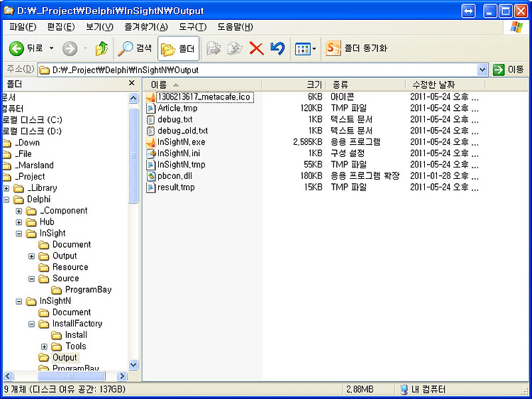Expand the address bar dropdown
The image size is (532, 399).
tap(482, 70)
